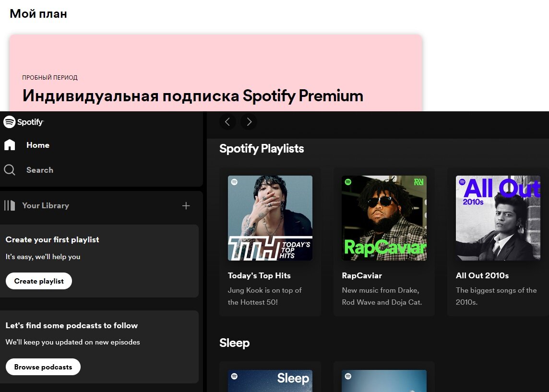Click "New music from Drake, Rod Wave and Doja Cat."
Viewport: 549px width, 392px height.
(x=382, y=296)
